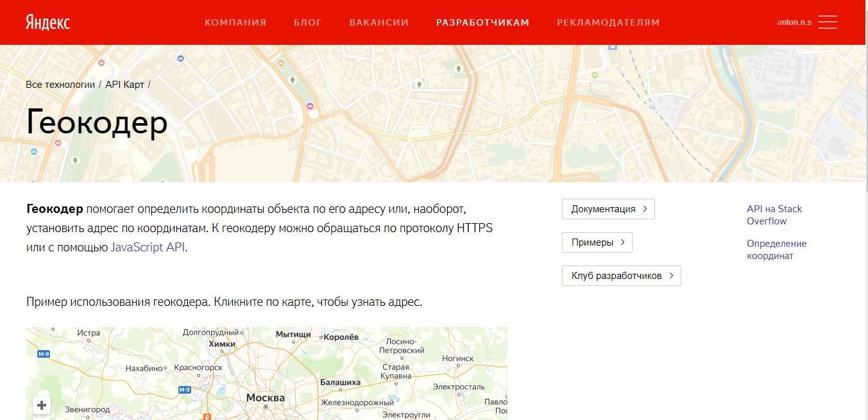
Task: Open the Примеры button
Action: tap(597, 242)
